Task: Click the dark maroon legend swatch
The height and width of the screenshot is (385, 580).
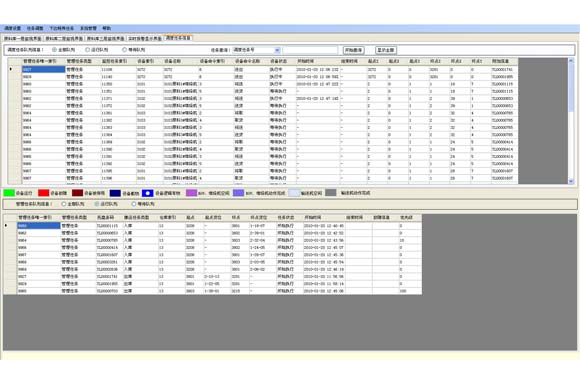Action: [x=77, y=193]
